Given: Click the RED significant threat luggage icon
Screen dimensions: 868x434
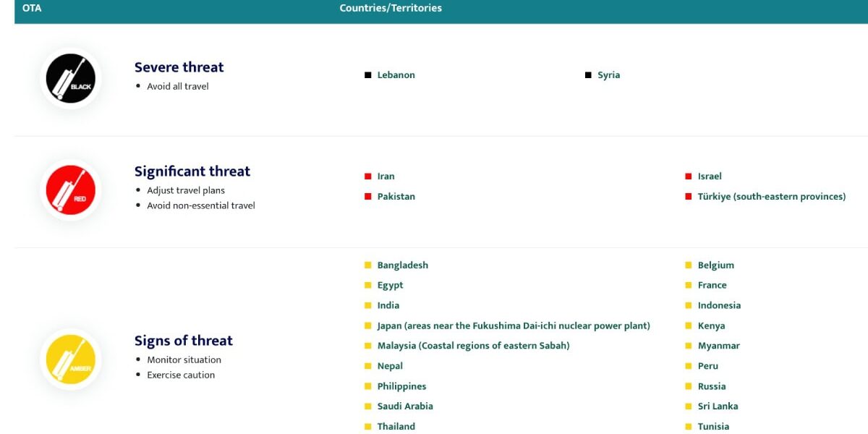Looking at the screenshot, I should (x=70, y=190).
